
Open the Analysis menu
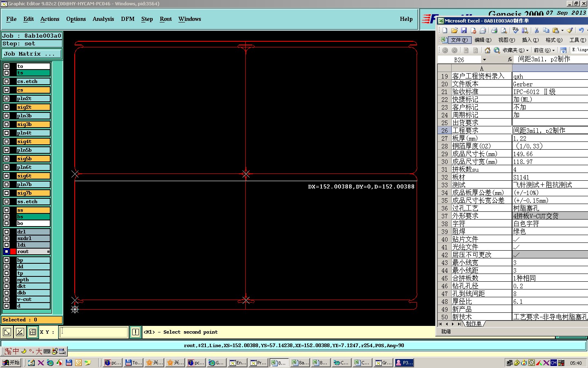103,19
